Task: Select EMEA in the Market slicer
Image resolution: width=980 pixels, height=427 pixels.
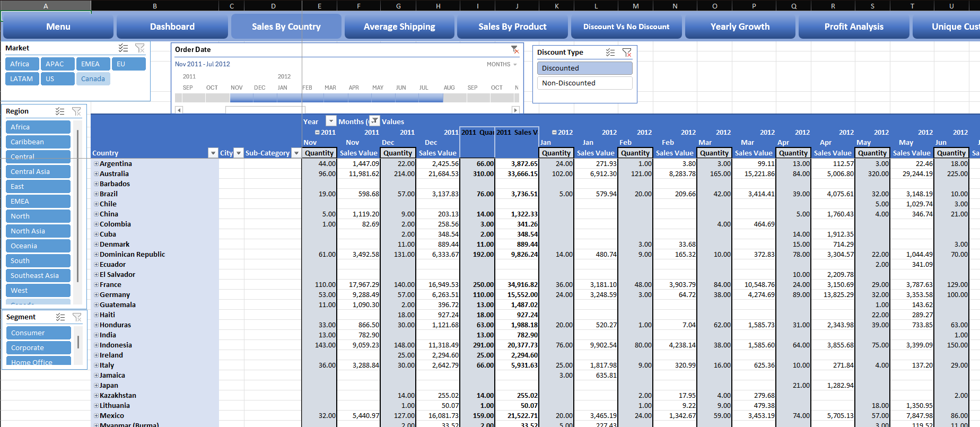Action: pyautogui.click(x=93, y=64)
